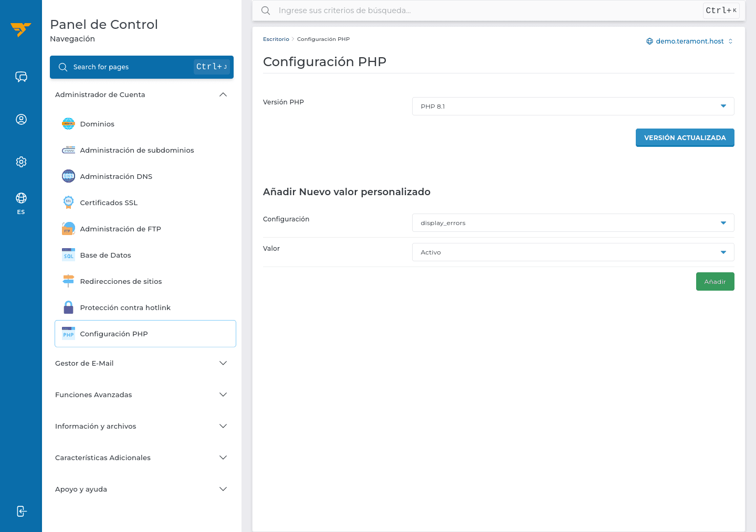This screenshot has height=532, width=756.
Task: Click the Protección contra hotlink padlock icon
Action: (x=68, y=307)
